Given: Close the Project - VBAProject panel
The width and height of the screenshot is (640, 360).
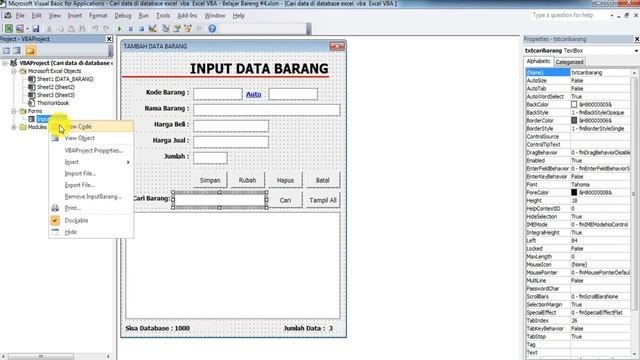Looking at the screenshot, I should [109, 39].
